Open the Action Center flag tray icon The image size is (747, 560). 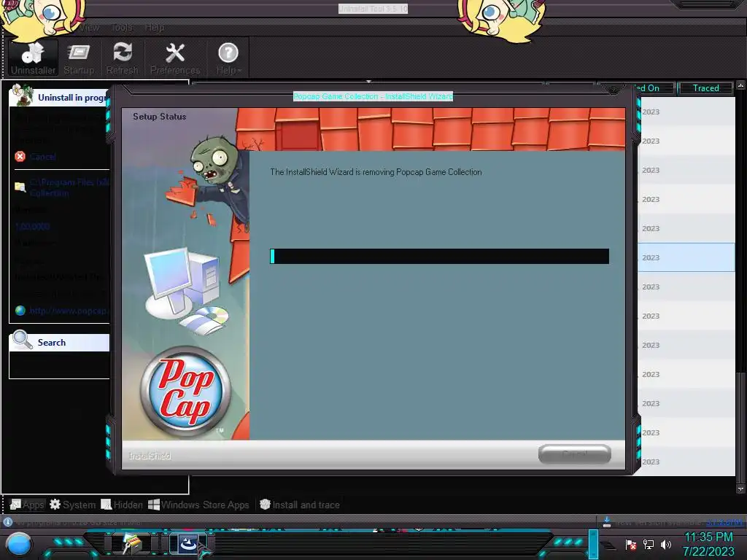click(x=631, y=544)
